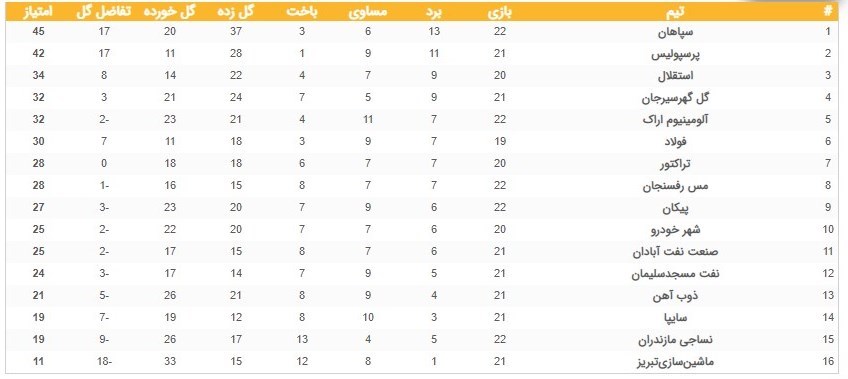848x379 pixels.
Task: Click the مساوی column header
Action: 368,12
